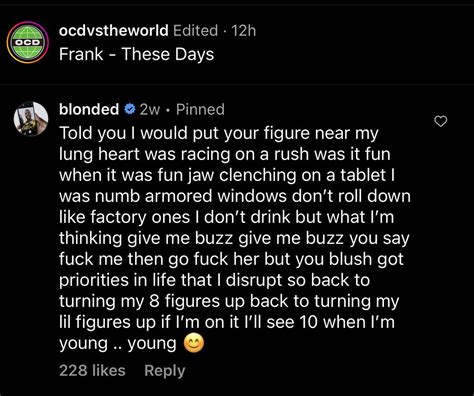The image size is (474, 396).
Task: Visit the ocdvstheworld username link
Action: coord(114,31)
